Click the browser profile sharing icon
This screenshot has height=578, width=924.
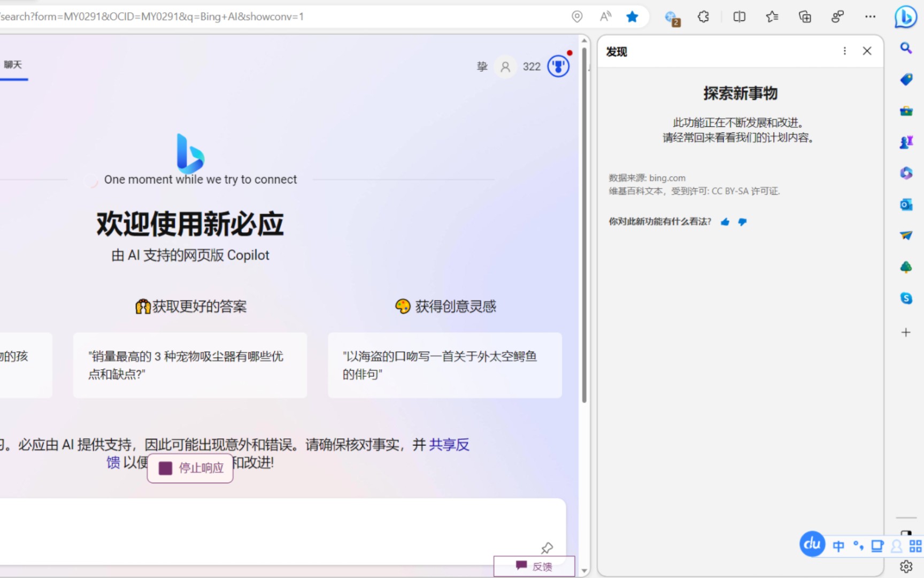[x=837, y=17]
